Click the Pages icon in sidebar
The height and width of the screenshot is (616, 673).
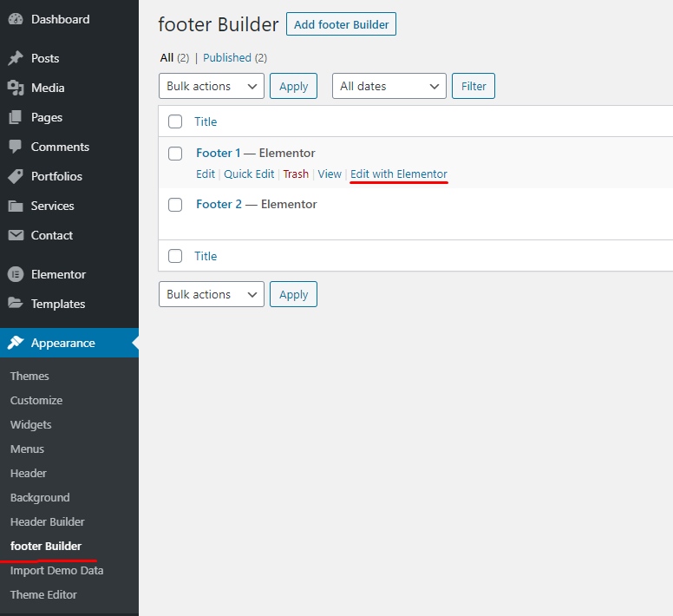point(16,117)
